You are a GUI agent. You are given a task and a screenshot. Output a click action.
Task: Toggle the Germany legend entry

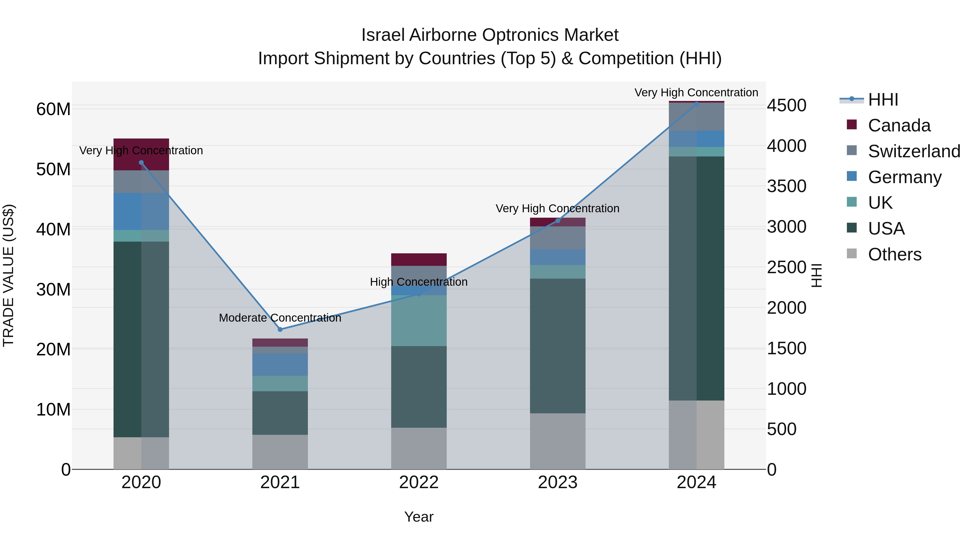click(894, 177)
